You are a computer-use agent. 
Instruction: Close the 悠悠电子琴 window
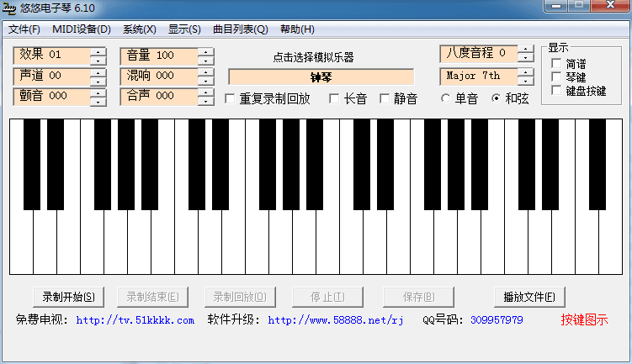(x=610, y=5)
